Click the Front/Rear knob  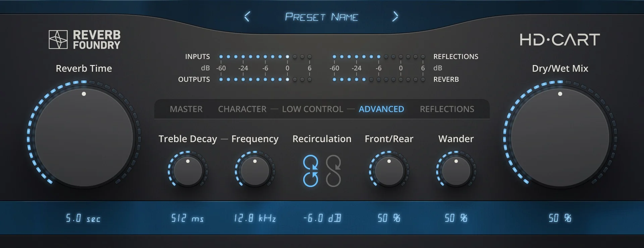coord(389,171)
